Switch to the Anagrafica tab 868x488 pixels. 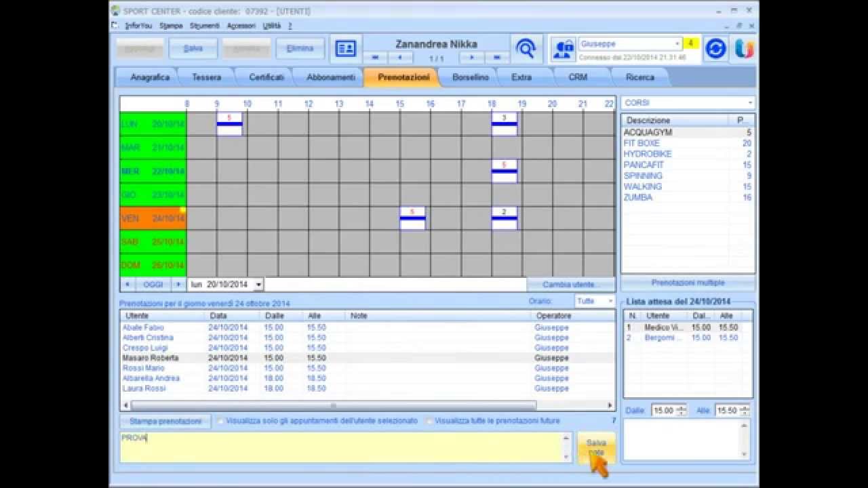point(150,77)
